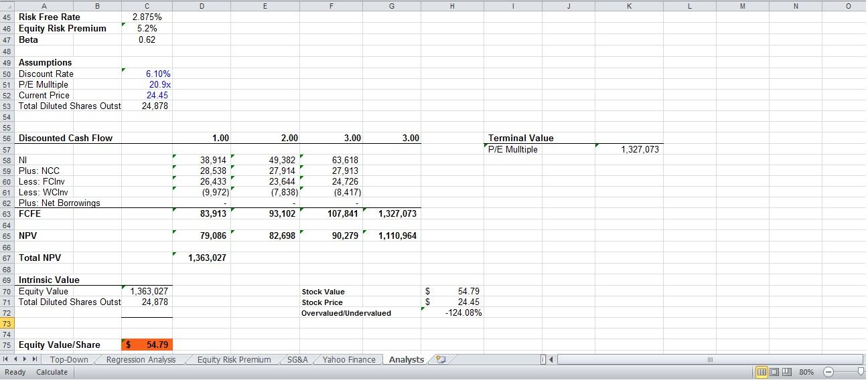The image size is (868, 380).
Task: Select the Plus: Net Borrowings label
Action: click(59, 203)
